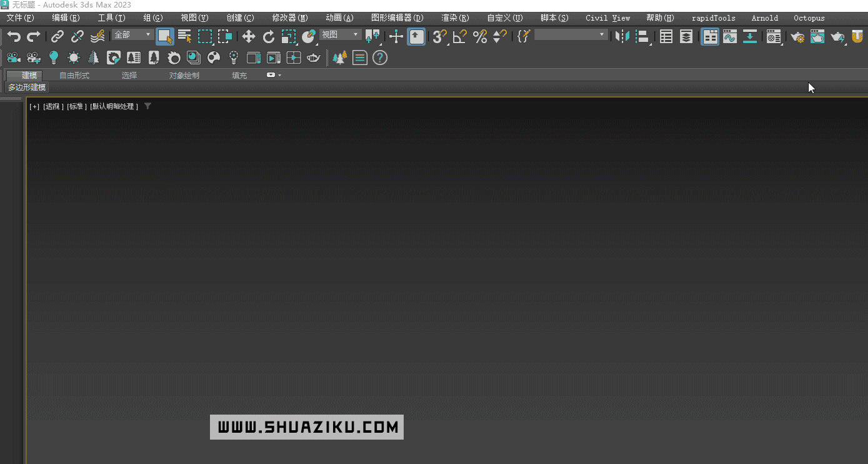Click the Undo arrow icon

pos(14,37)
